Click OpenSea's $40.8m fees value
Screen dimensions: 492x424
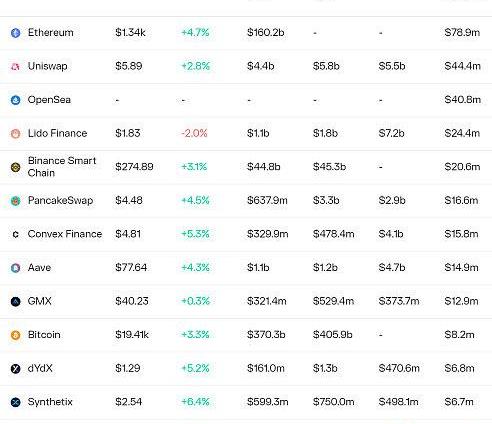(462, 100)
